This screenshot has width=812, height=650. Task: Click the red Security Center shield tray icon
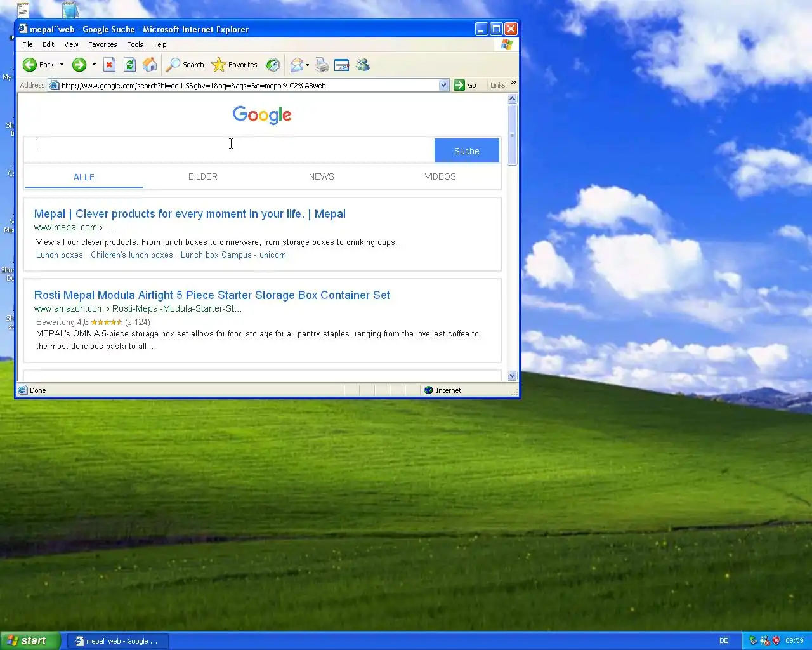click(x=776, y=640)
